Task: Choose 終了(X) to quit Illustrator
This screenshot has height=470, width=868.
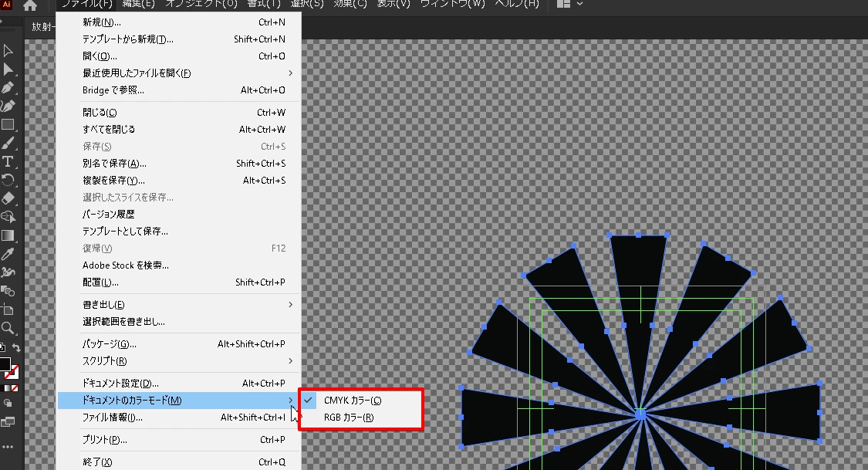Action: pos(179,462)
